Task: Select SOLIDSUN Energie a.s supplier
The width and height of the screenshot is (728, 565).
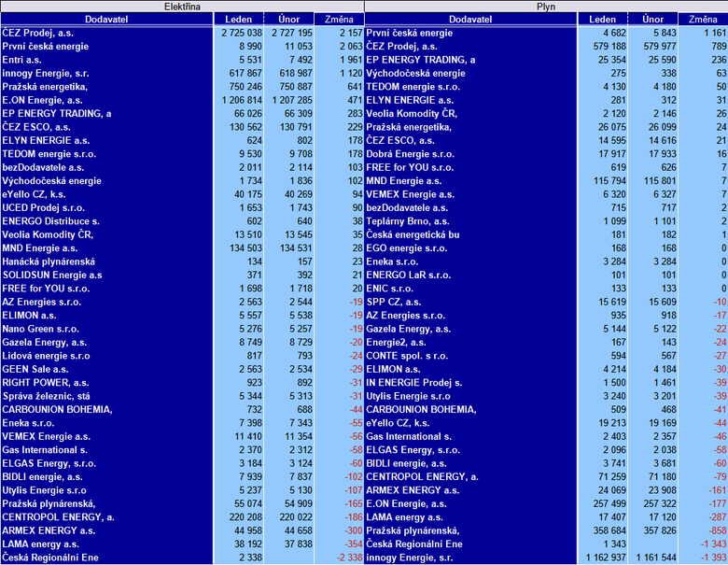Action: coord(52,275)
